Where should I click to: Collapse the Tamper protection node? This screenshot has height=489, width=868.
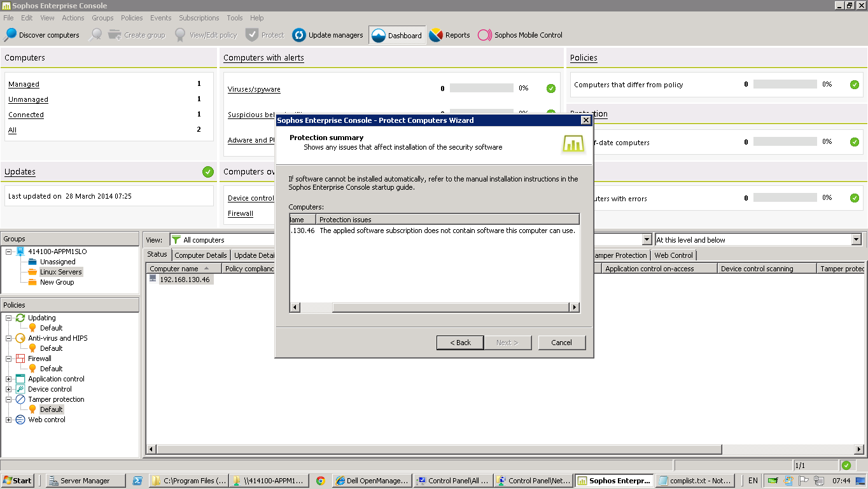coord(8,399)
